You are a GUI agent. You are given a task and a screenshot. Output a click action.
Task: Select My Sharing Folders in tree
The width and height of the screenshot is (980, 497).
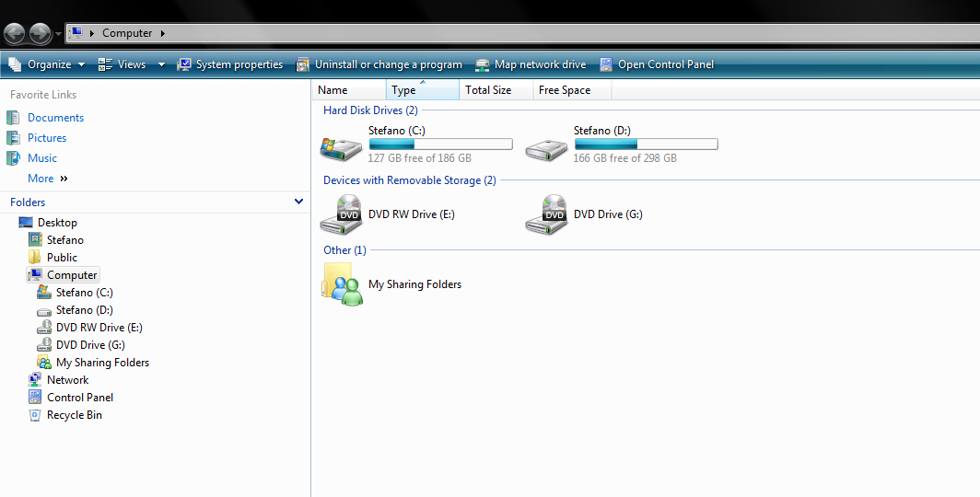click(102, 362)
